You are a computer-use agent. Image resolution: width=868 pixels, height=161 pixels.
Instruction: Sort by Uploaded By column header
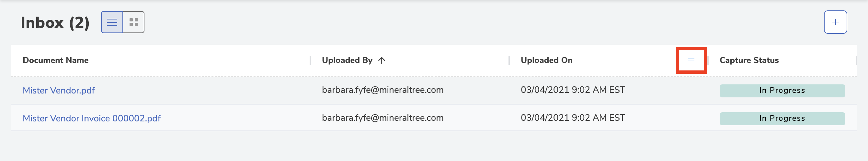(347, 60)
